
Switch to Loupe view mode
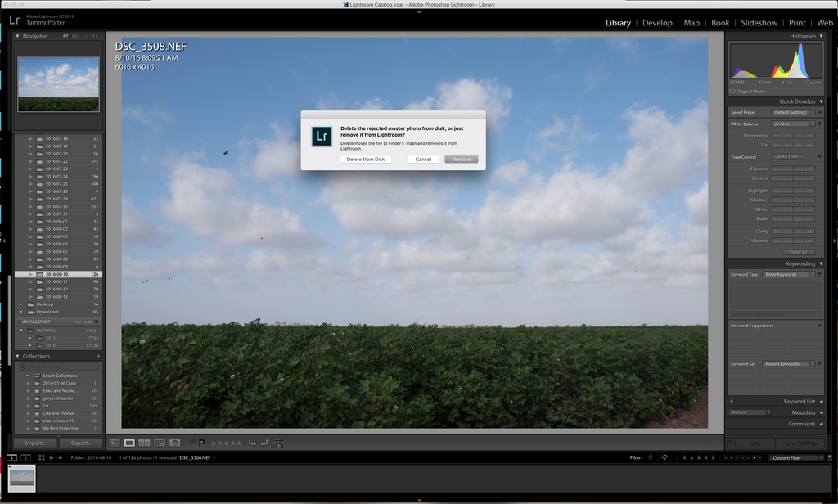pos(128,443)
